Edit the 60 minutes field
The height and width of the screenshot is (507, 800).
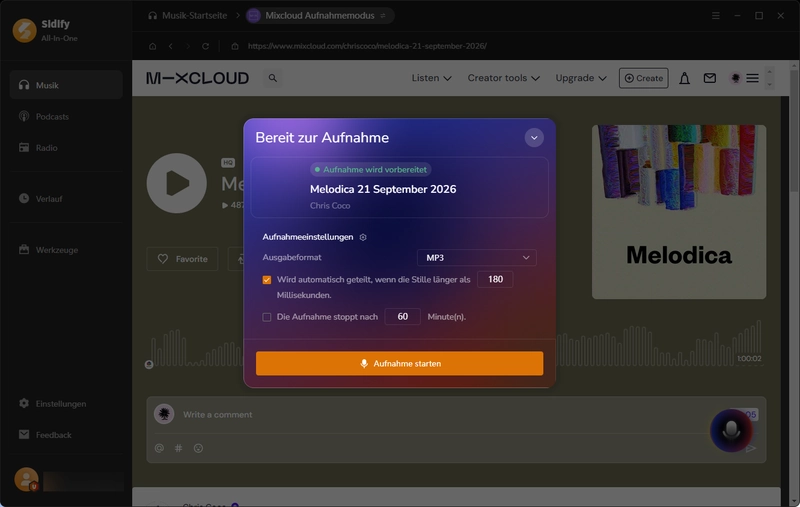pos(403,317)
